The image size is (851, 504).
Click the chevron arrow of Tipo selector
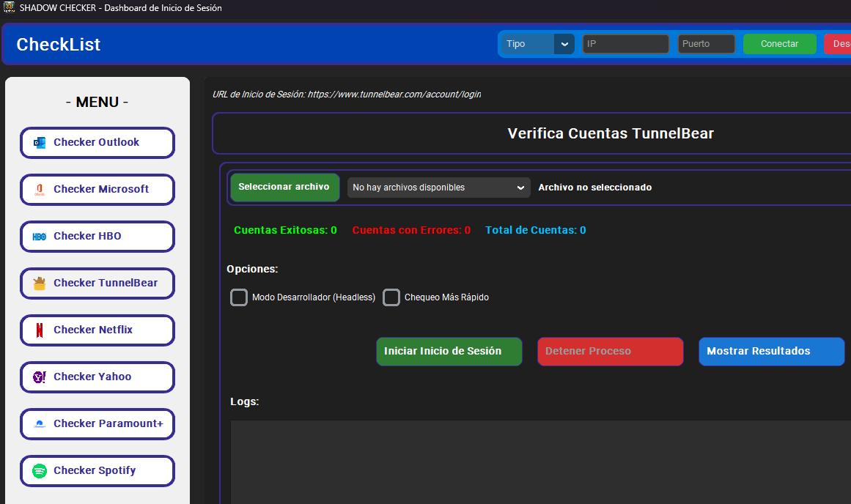pyautogui.click(x=564, y=44)
